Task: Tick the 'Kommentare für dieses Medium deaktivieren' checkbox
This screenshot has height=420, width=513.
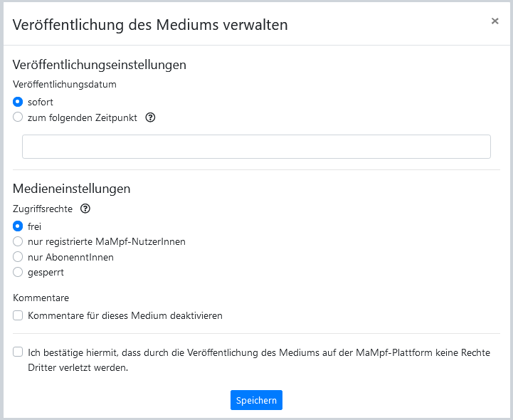Action: 18,315
